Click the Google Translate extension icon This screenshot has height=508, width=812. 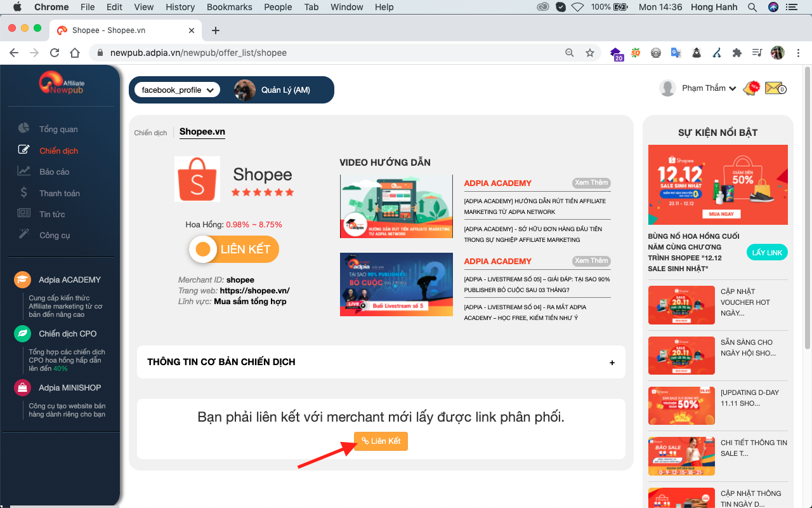[x=676, y=53]
